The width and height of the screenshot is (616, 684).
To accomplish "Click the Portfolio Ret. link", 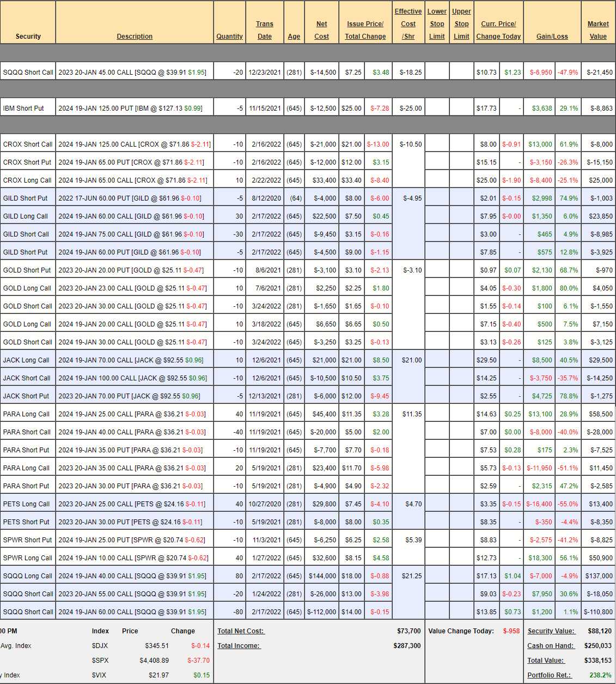I will 550,675.
